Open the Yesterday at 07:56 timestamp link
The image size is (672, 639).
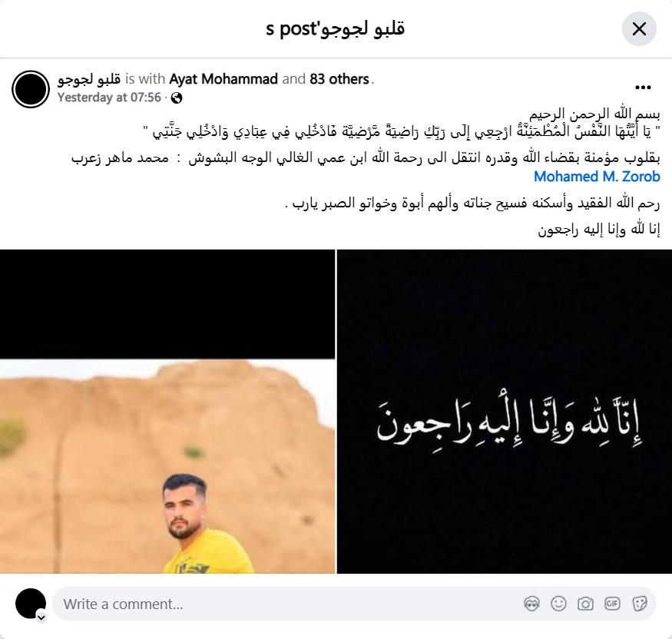[109, 98]
